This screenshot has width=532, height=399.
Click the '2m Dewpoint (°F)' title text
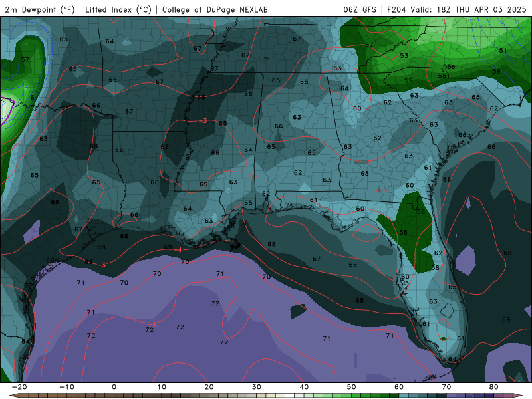coord(39,9)
